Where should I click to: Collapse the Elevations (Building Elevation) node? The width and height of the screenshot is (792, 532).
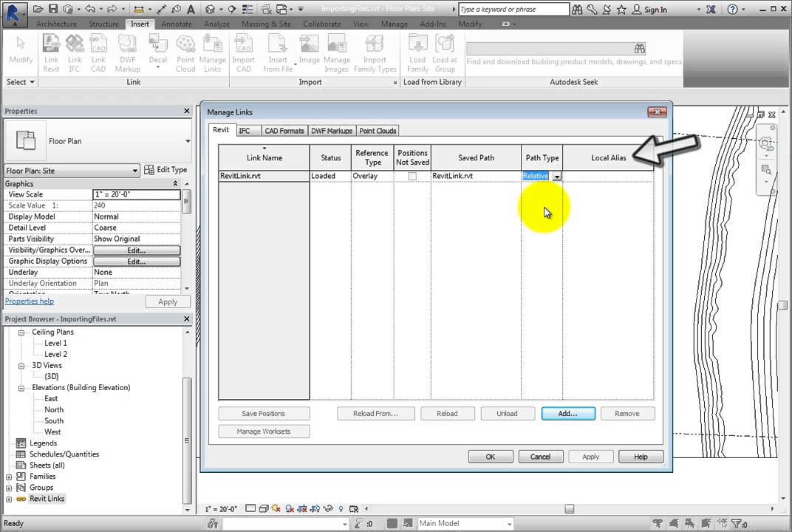(21, 388)
